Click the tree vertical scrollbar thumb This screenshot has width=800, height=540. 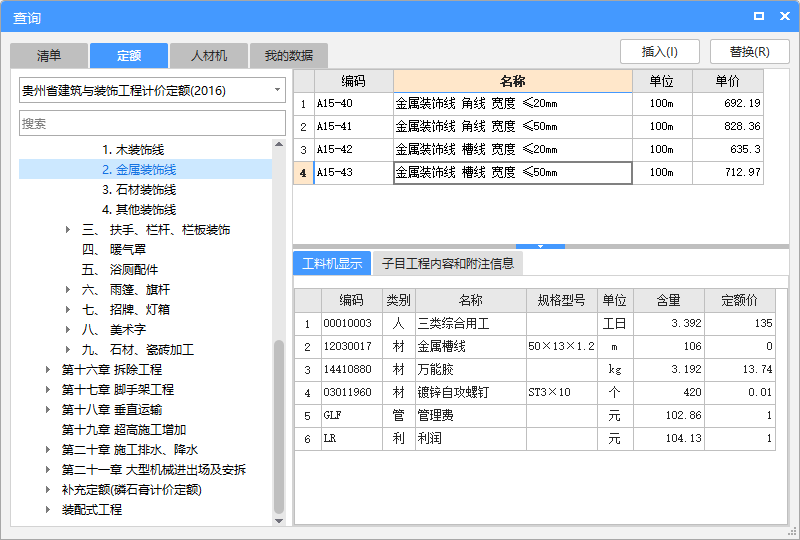[279, 427]
